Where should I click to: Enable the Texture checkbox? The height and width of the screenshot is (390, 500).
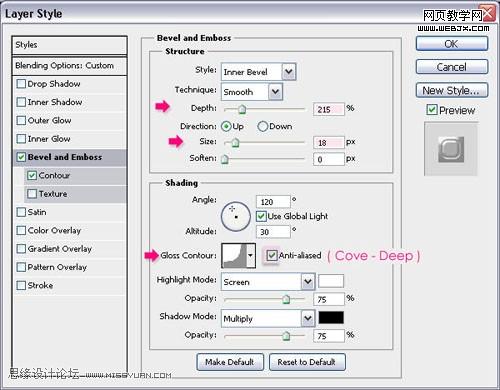tap(32, 194)
